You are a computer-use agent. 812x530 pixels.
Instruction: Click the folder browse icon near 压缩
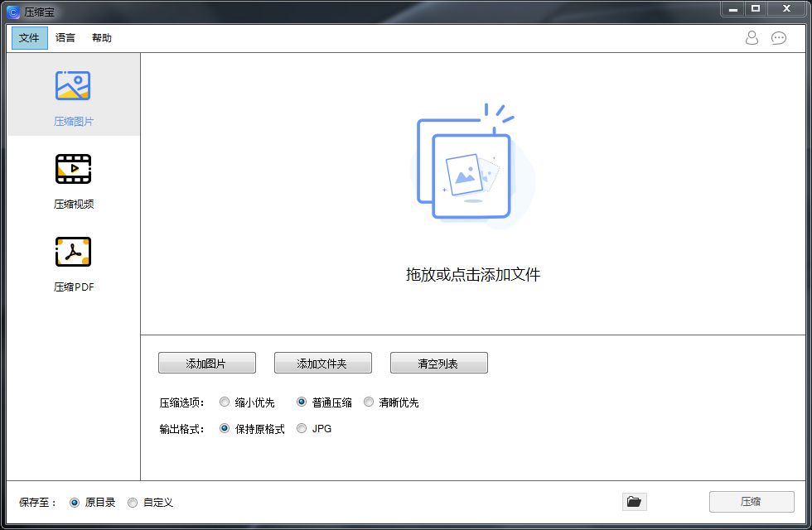tap(634, 501)
